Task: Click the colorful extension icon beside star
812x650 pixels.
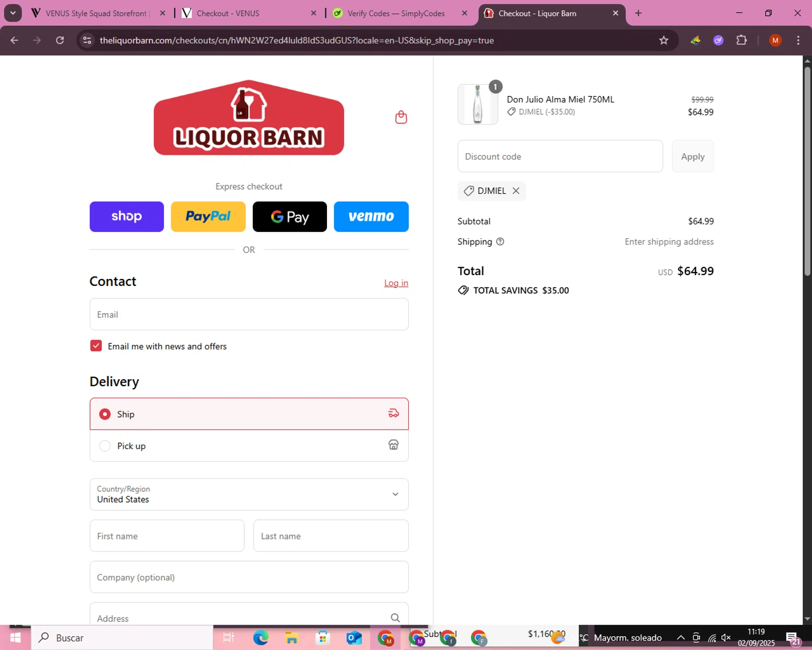Action: [x=696, y=40]
